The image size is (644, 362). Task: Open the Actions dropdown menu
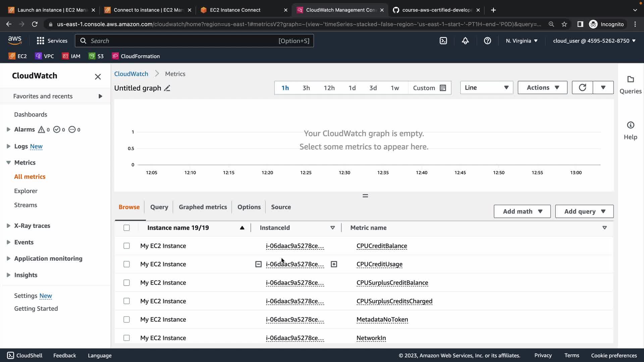coord(542,87)
